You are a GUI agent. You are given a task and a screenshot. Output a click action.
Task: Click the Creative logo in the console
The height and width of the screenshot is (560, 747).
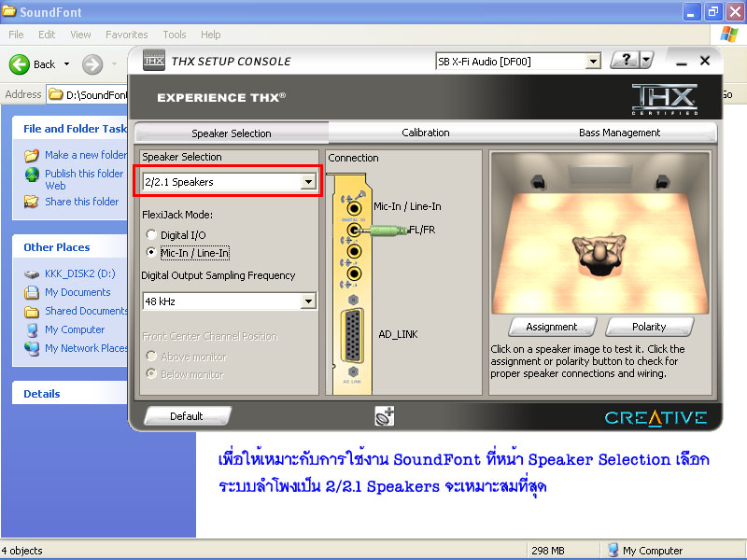pos(656,417)
